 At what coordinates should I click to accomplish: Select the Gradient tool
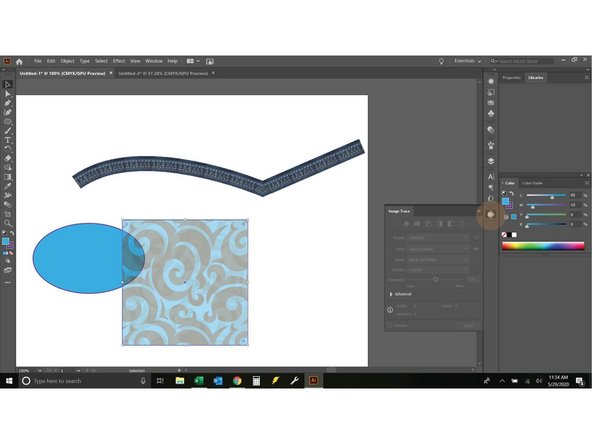click(8, 177)
